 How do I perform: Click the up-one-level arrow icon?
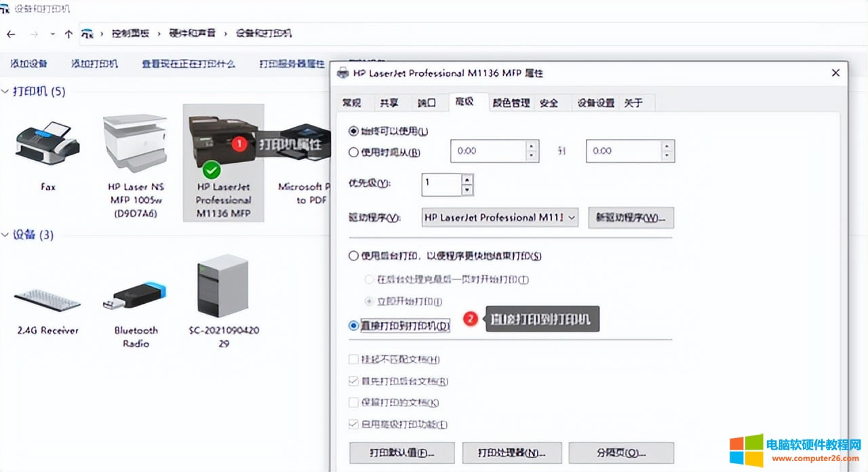(68, 33)
